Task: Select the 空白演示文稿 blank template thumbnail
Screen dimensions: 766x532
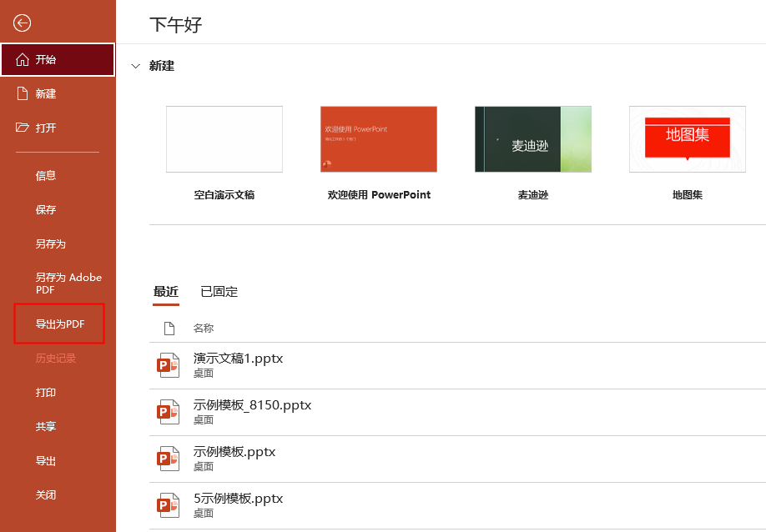Action: click(x=224, y=139)
